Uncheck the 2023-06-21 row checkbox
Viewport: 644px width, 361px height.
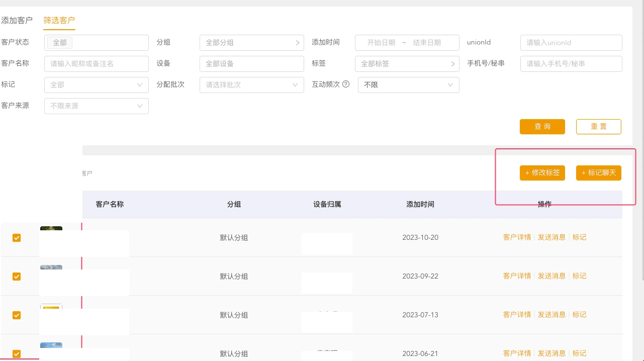tap(17, 354)
